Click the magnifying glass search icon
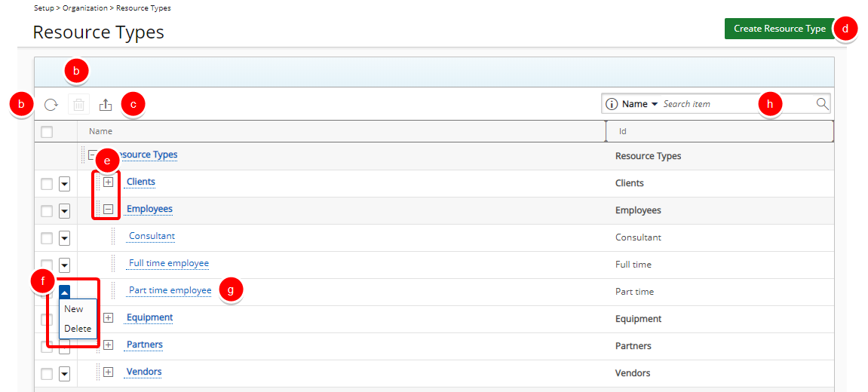The height and width of the screenshot is (392, 868). click(x=823, y=103)
